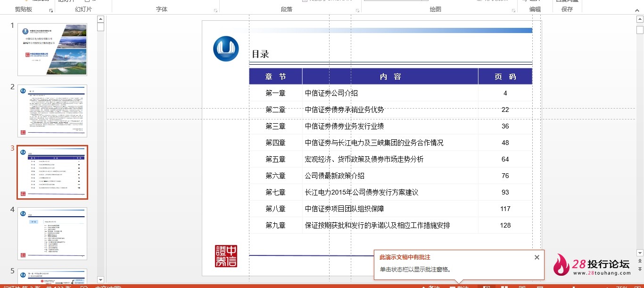Select slide 5 thumbnail
644x288 pixels.
point(52,276)
